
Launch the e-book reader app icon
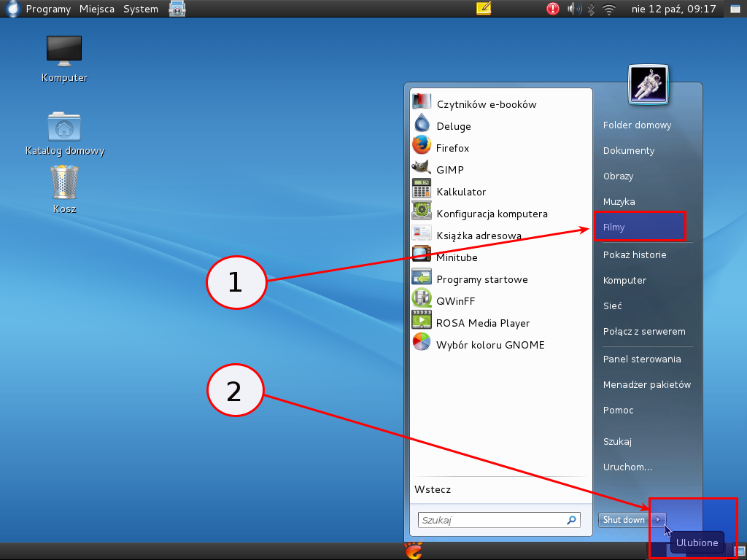(x=422, y=102)
